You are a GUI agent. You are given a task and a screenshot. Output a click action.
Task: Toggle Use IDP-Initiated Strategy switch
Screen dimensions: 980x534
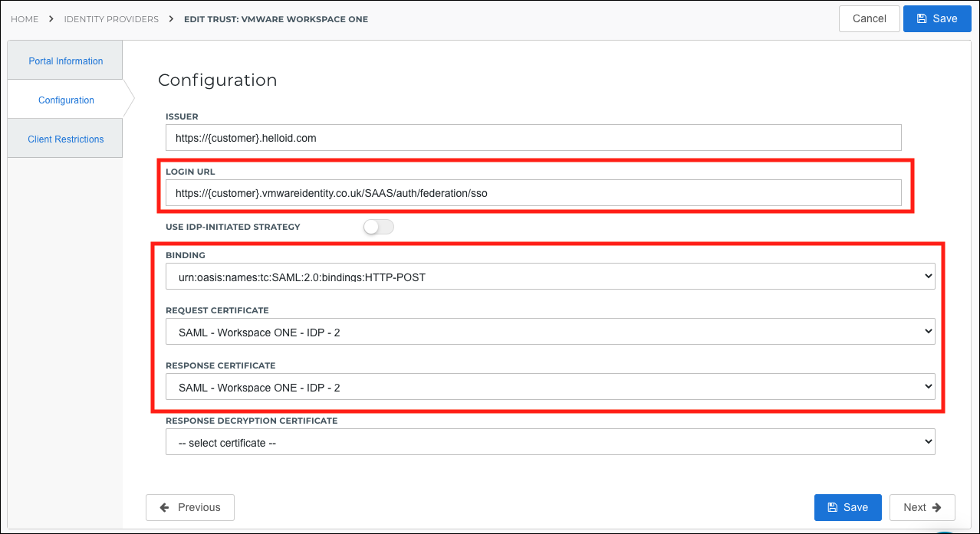pyautogui.click(x=378, y=227)
